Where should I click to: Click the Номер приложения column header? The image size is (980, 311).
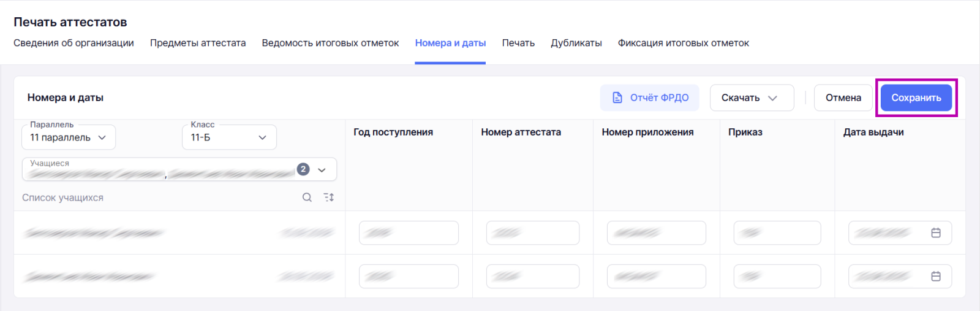647,132
